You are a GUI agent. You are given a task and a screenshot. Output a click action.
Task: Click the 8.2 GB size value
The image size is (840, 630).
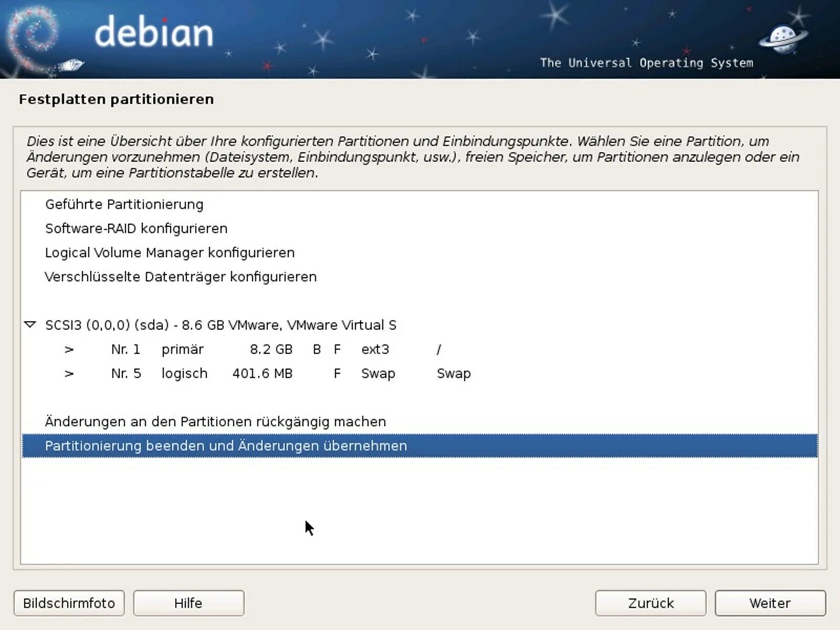click(x=271, y=349)
